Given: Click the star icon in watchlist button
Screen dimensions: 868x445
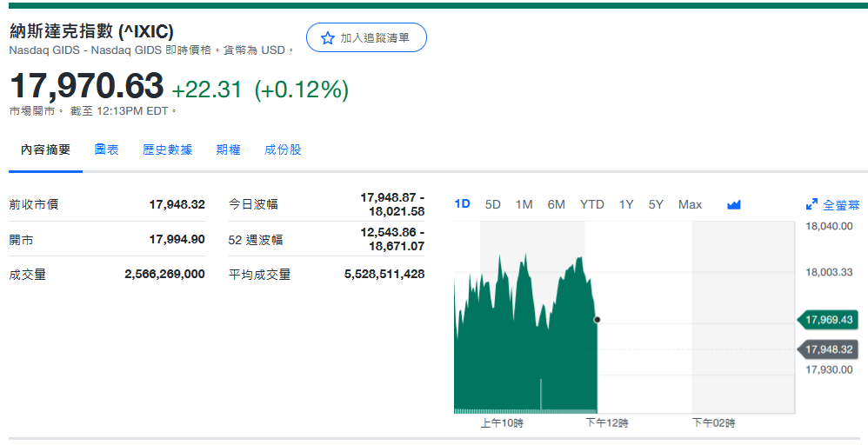Looking at the screenshot, I should pyautogui.click(x=327, y=38).
